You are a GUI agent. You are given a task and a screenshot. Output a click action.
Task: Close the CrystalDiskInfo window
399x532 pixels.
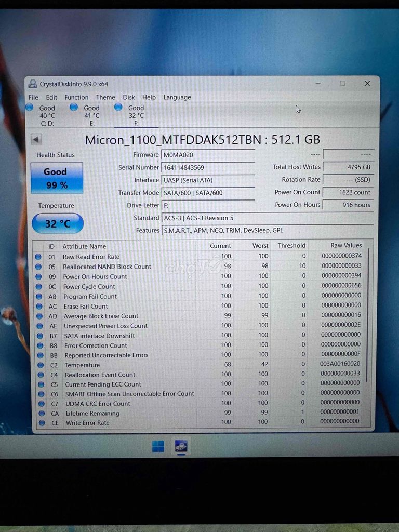tap(367, 84)
